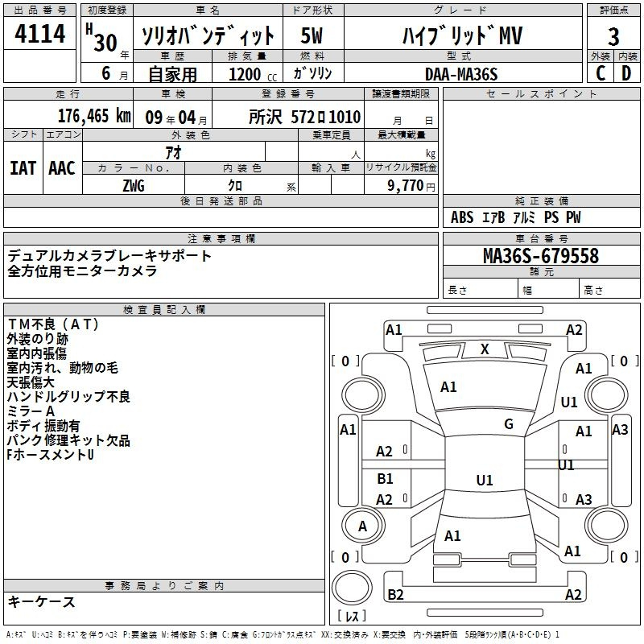Select the TM不良（AT） inspector note
This screenshot has height=644, width=644.
(53, 324)
